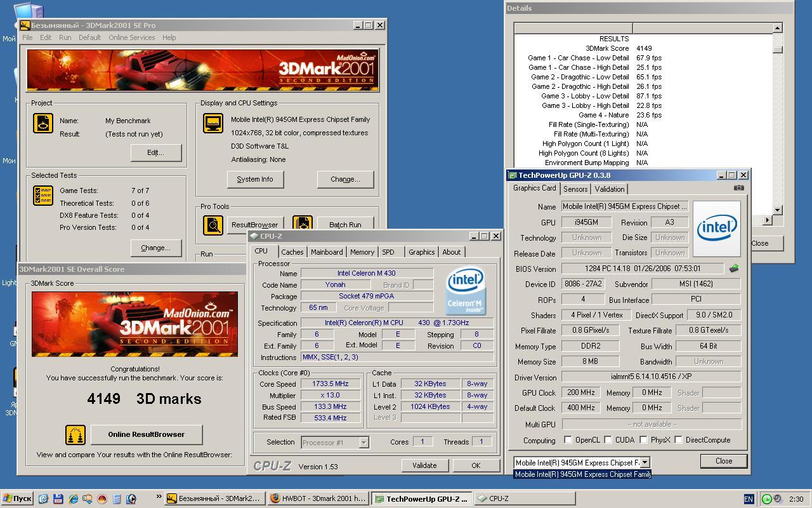Image resolution: width=812 pixels, height=508 pixels.
Task: Click the Batch Run icon in Pro Tools
Action: 303,224
